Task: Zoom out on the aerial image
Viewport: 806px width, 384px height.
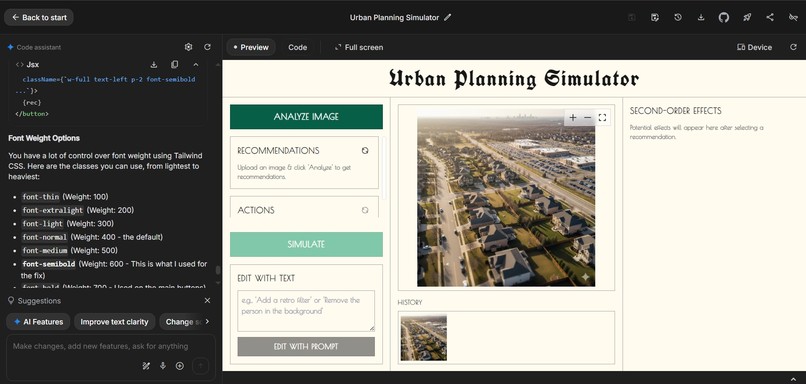Action: click(x=588, y=118)
